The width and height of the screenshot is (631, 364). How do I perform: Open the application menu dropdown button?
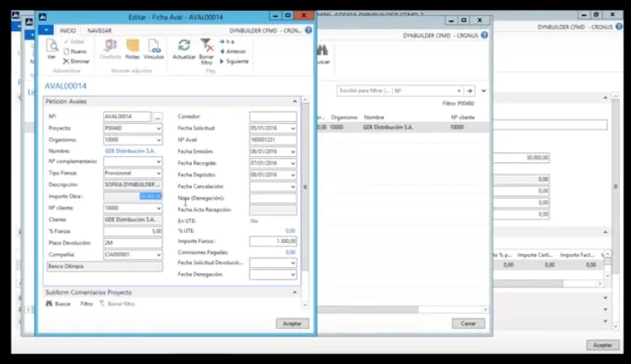46,30
